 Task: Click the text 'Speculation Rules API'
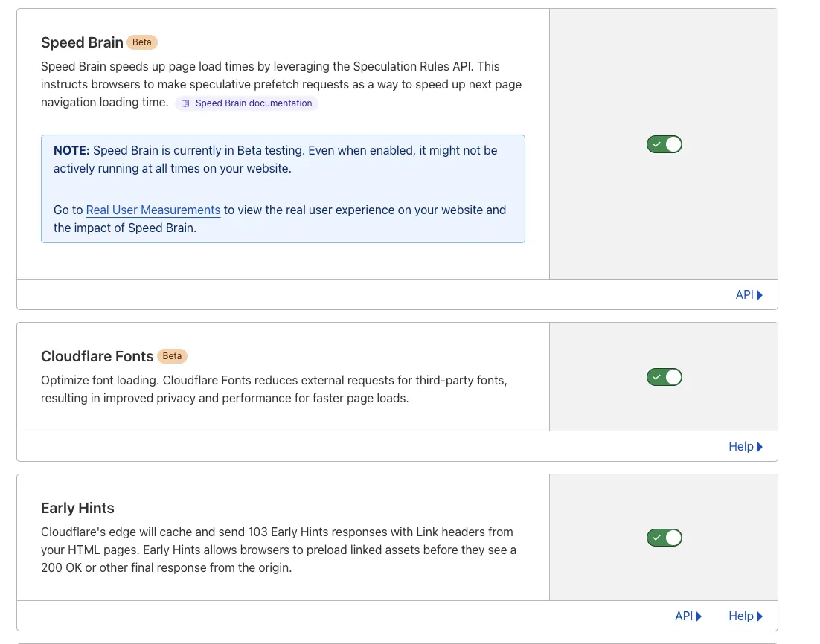pos(412,66)
